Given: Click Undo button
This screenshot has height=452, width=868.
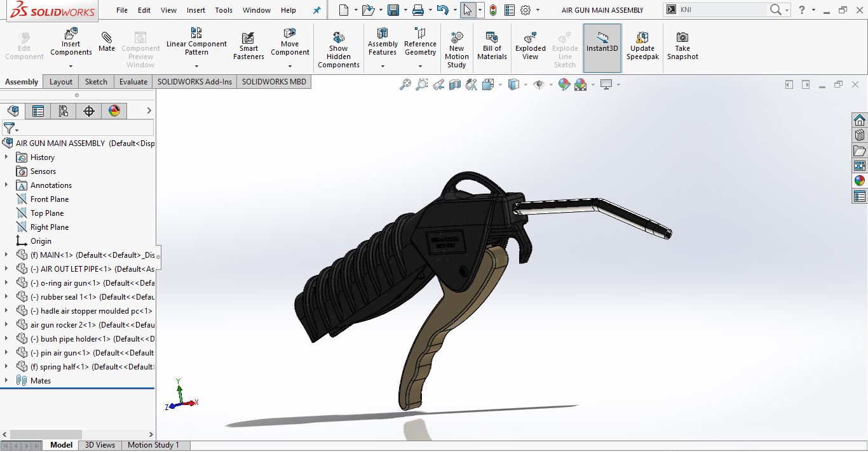Looking at the screenshot, I should (443, 10).
